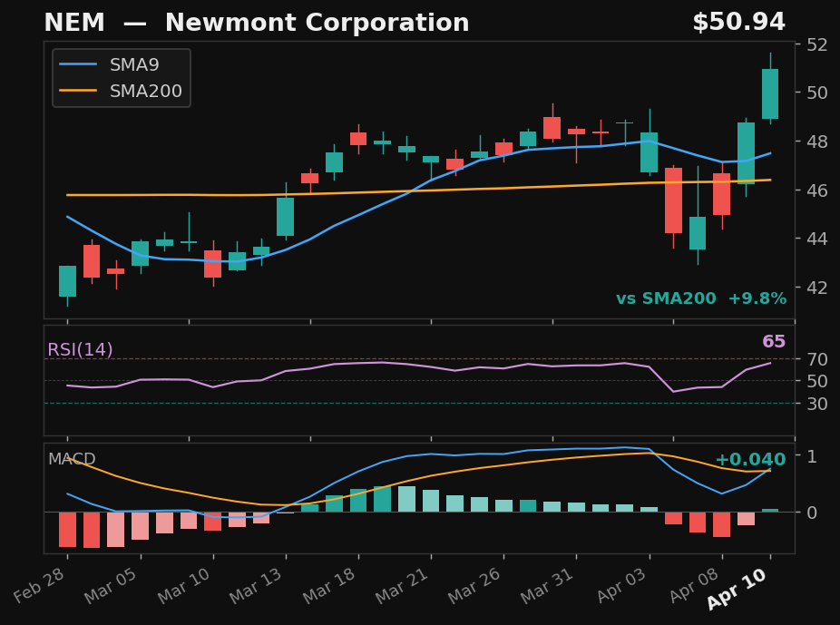The image size is (840, 625).
Task: Click the final green candlestick near 51
Action: [770, 93]
